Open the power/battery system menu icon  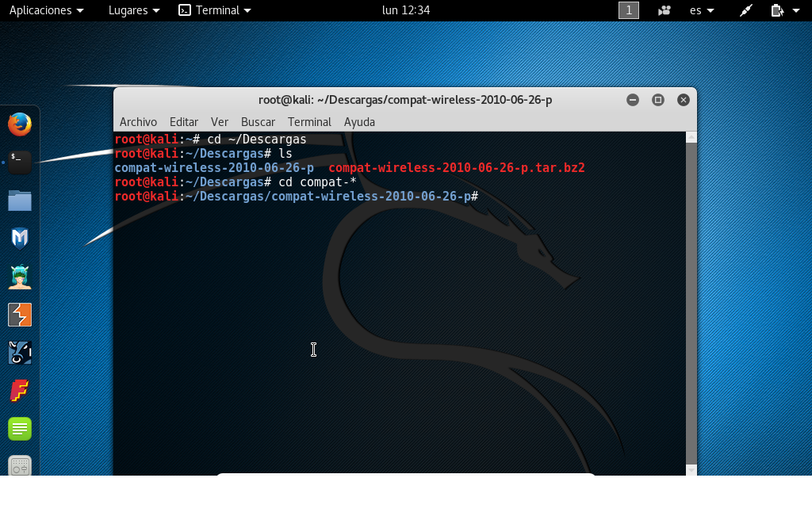(777, 10)
